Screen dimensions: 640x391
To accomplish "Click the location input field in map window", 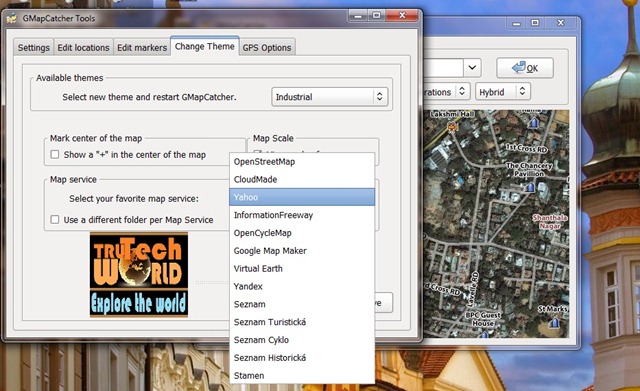I will coord(443,68).
